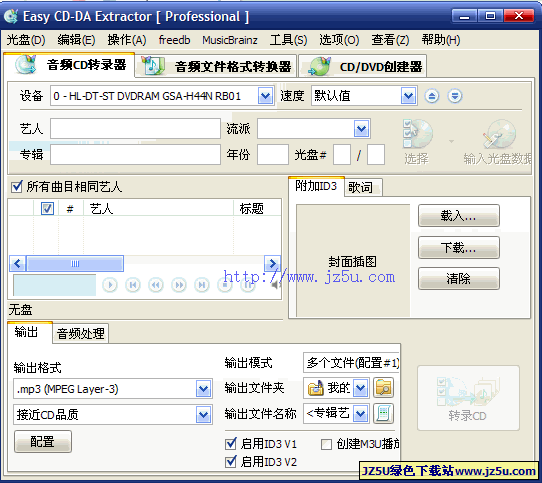Screen dimensions: 542x483
Task: Click the first 光盘# disc number field
Action: tap(342, 154)
